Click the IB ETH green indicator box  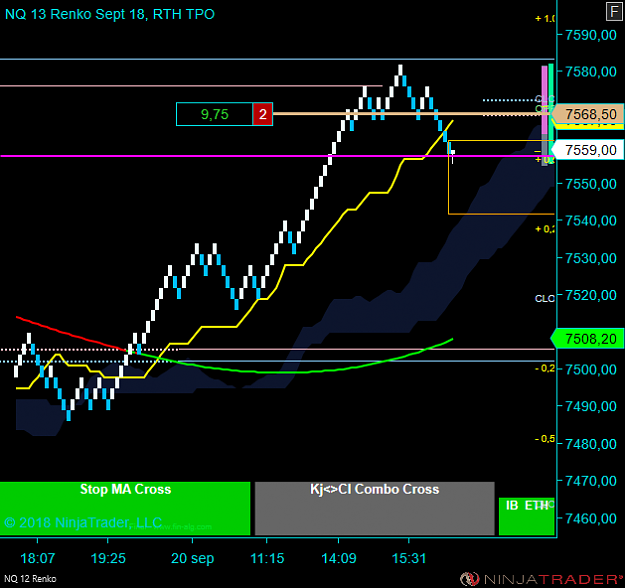point(527,516)
